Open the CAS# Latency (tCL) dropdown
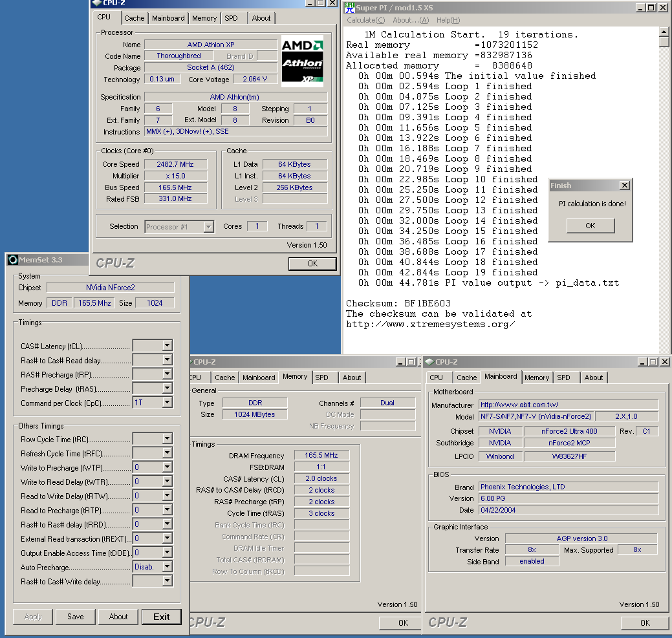 tap(168, 345)
